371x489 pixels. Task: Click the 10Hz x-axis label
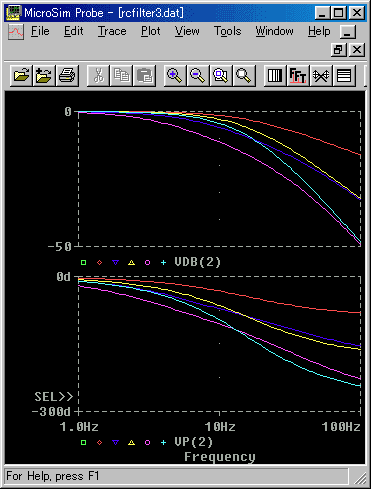tap(220, 427)
